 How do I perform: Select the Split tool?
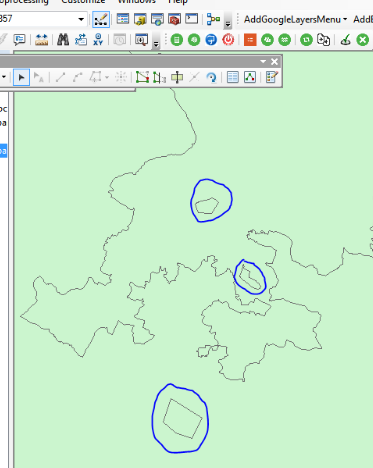pos(194,77)
